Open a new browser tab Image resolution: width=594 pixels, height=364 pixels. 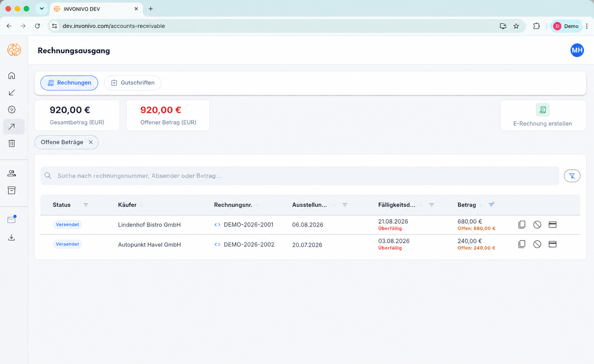click(151, 9)
